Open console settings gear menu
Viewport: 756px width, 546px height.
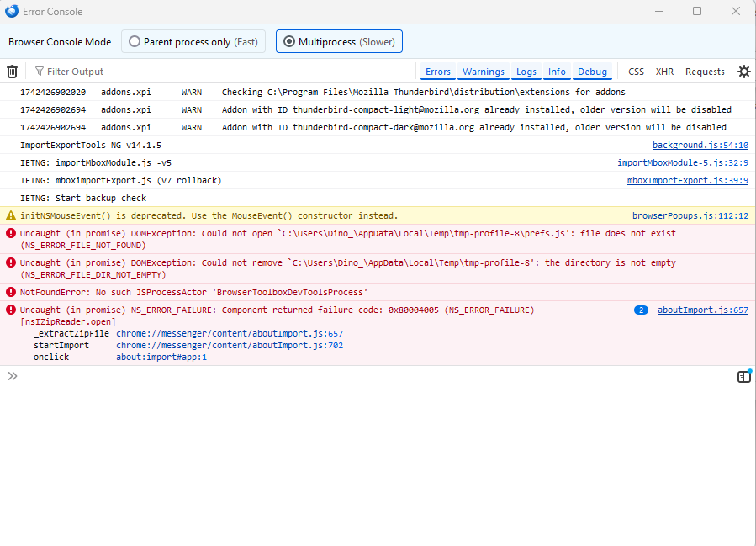743,72
